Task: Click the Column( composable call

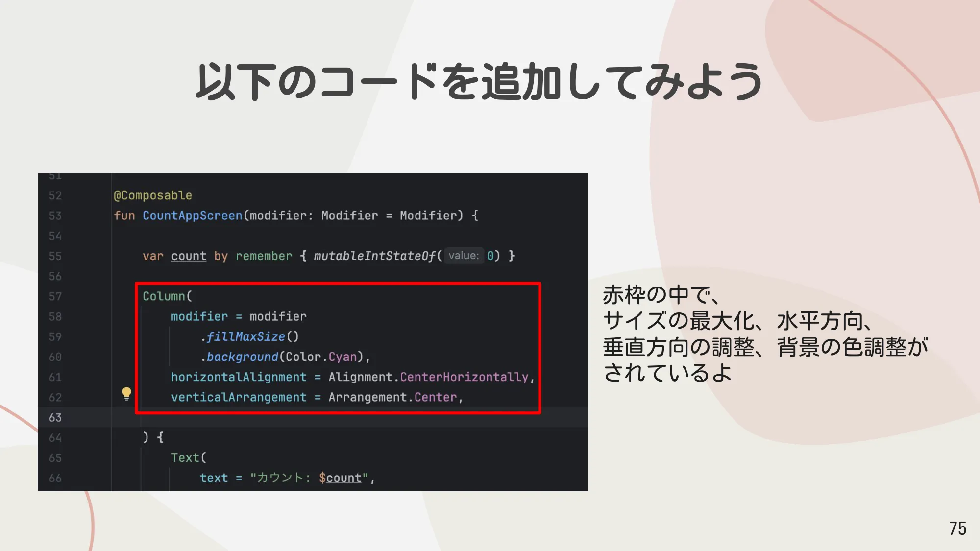Action: coord(168,296)
